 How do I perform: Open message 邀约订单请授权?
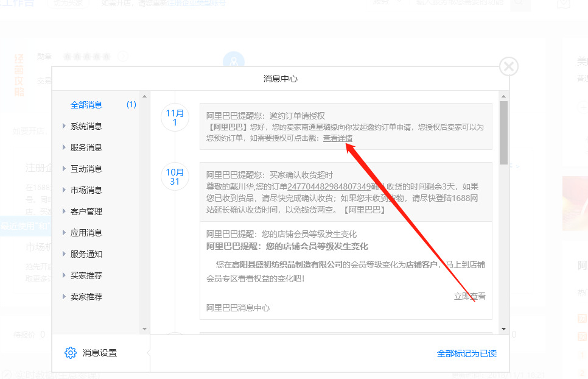[x=346, y=127]
